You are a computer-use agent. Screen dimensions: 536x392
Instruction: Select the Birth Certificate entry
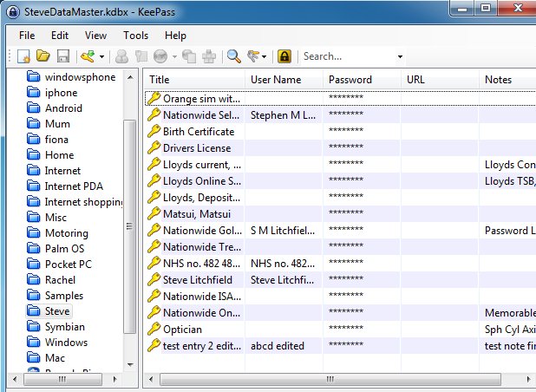click(x=198, y=132)
